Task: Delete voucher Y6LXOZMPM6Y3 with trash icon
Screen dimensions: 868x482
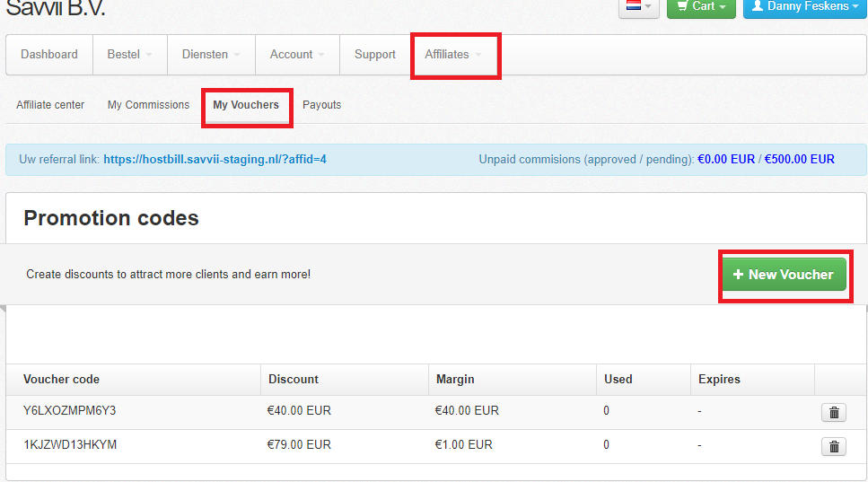Action: (834, 412)
